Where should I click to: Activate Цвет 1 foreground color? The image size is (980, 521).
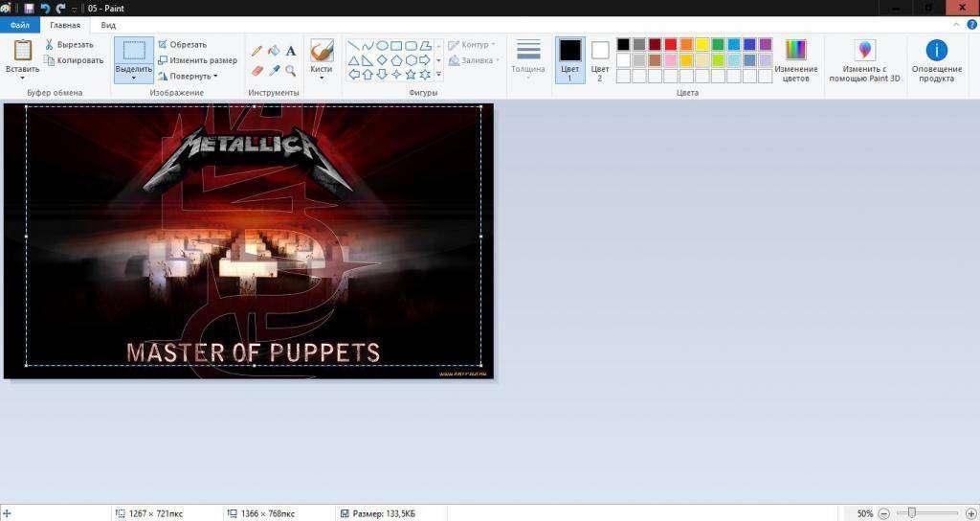click(570, 60)
